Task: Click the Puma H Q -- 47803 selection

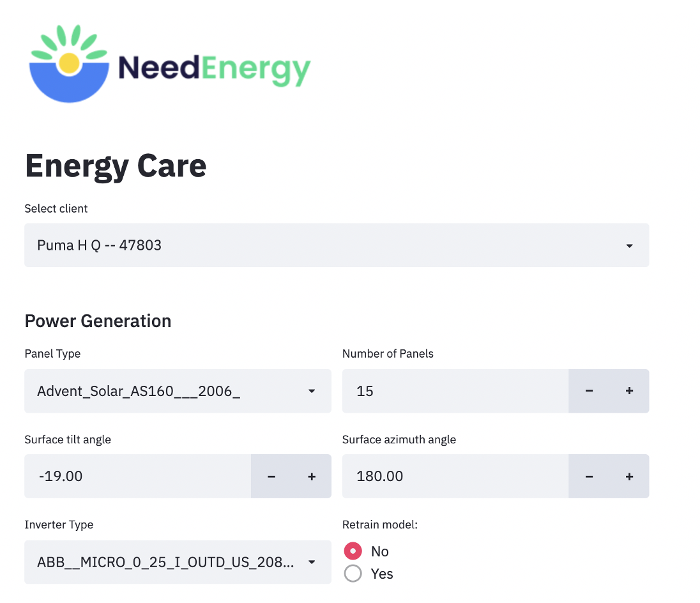Action: [x=99, y=245]
